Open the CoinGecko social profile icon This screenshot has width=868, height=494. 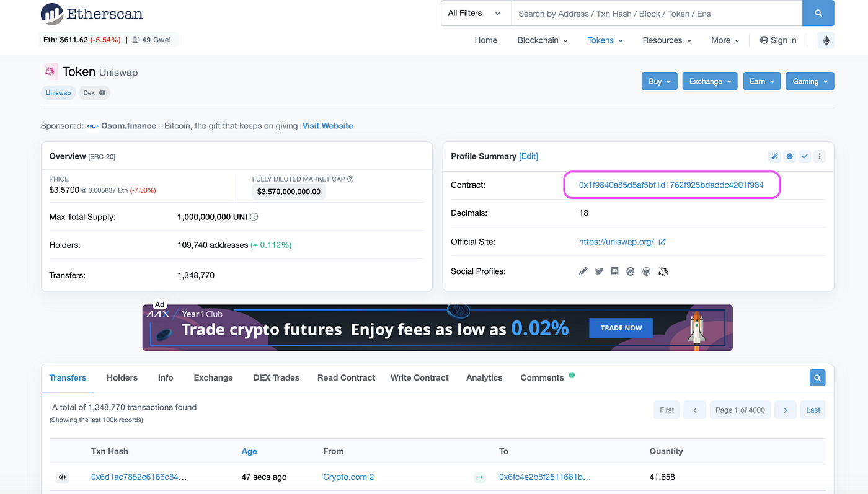point(646,271)
